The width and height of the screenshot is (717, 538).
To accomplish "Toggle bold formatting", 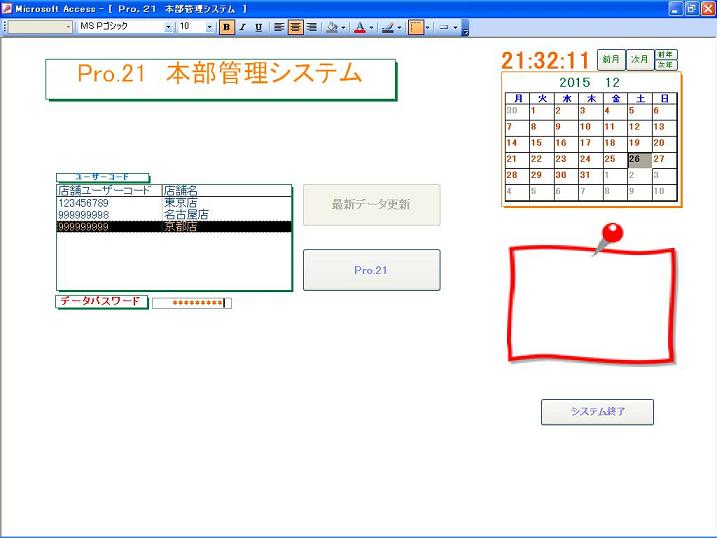I will click(226, 27).
